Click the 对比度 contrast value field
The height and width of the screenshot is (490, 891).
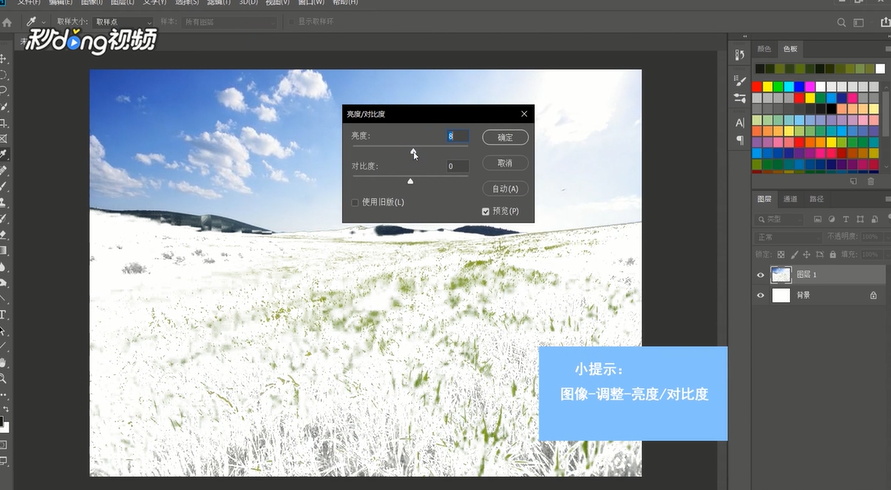coord(458,166)
